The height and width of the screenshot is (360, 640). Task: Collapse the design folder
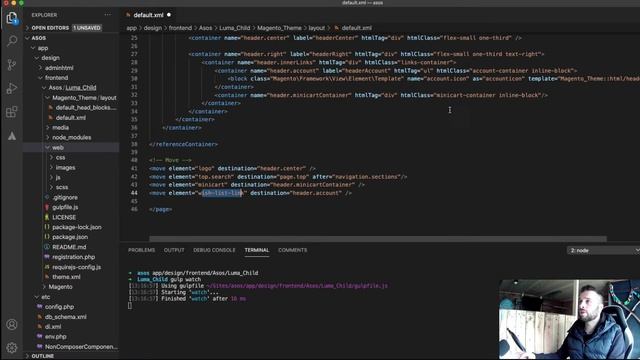point(37,58)
